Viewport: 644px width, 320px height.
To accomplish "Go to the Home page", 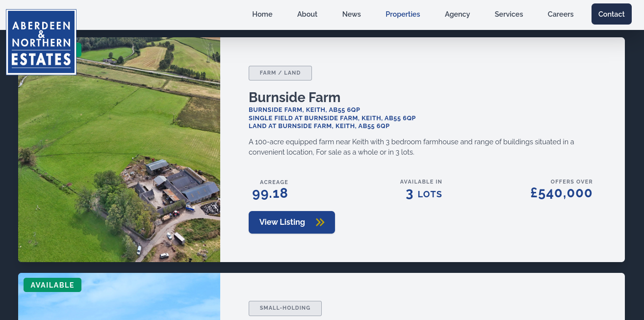I will pos(262,14).
